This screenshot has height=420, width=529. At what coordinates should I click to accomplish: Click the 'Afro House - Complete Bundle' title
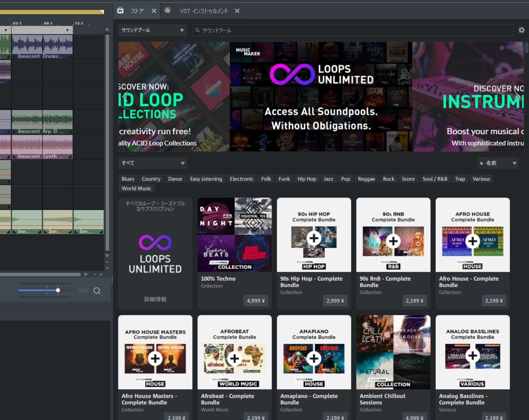[469, 282]
